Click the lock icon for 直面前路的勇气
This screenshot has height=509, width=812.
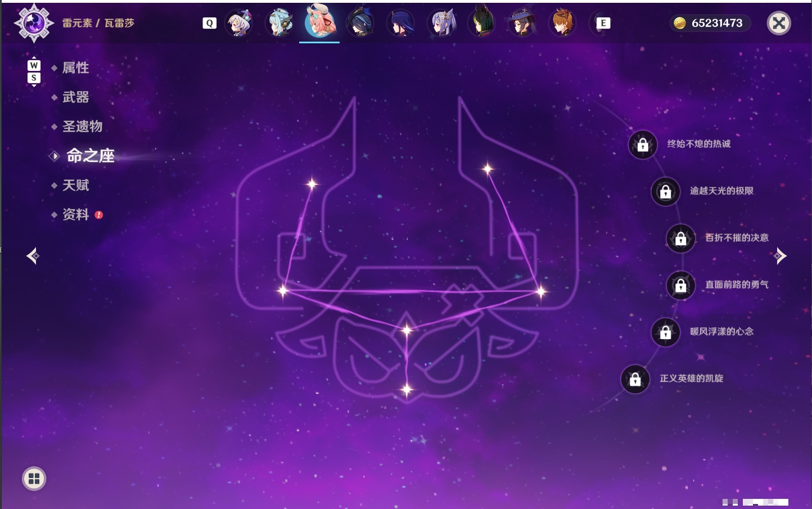tap(680, 285)
